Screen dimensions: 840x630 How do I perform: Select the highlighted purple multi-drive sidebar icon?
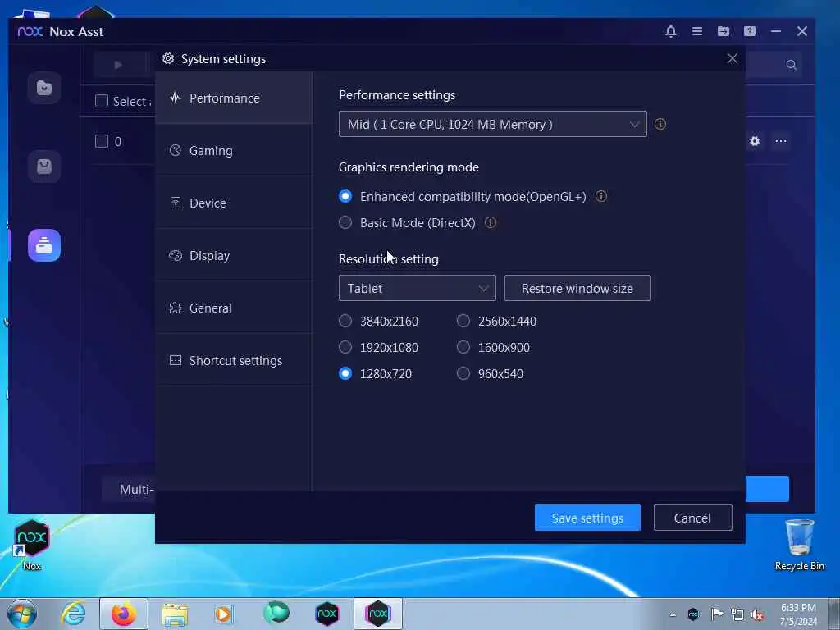(x=44, y=244)
